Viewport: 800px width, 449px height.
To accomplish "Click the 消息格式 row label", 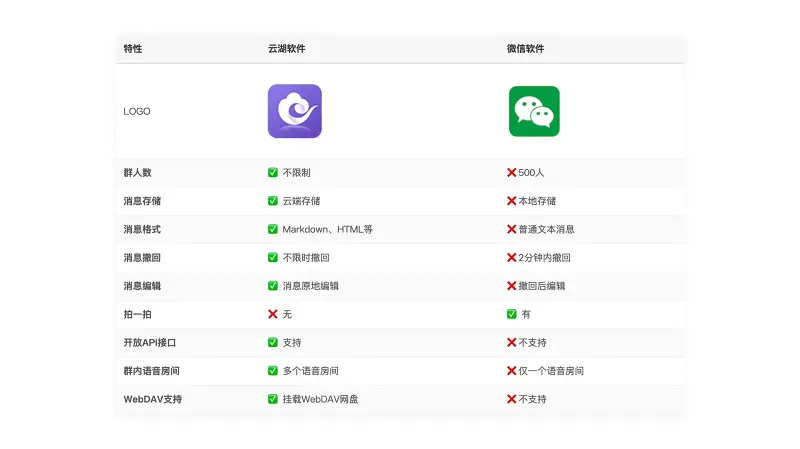I will click(x=142, y=229).
